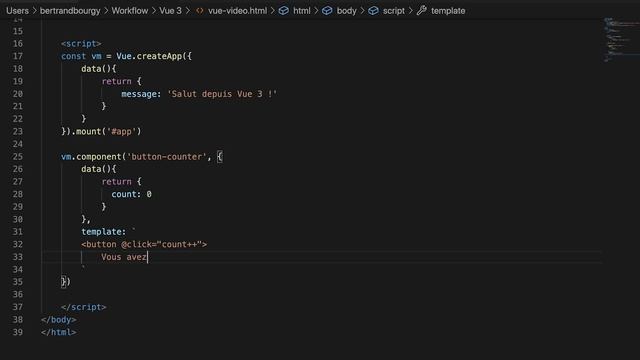This screenshot has width=640, height=360.
Task: Select vue-video.html in the breadcrumb
Action: [x=238, y=11]
